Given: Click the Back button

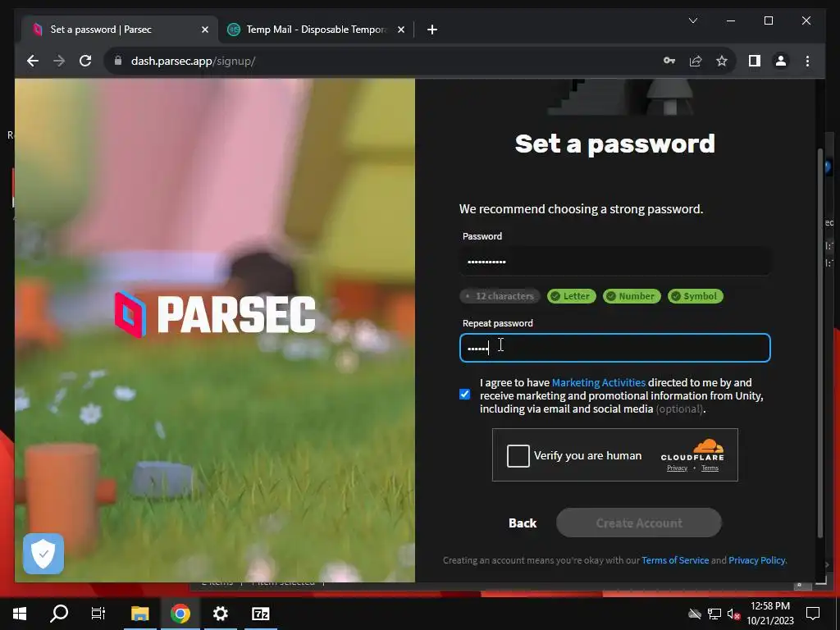Looking at the screenshot, I should pos(523,523).
